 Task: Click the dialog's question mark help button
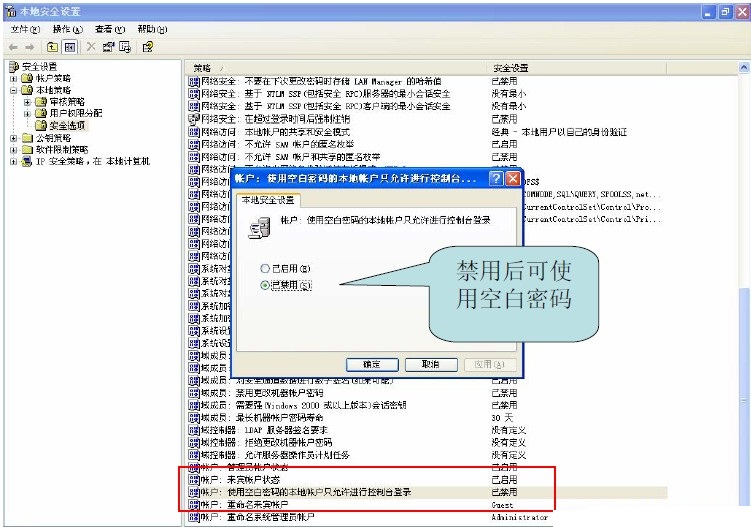pos(495,178)
